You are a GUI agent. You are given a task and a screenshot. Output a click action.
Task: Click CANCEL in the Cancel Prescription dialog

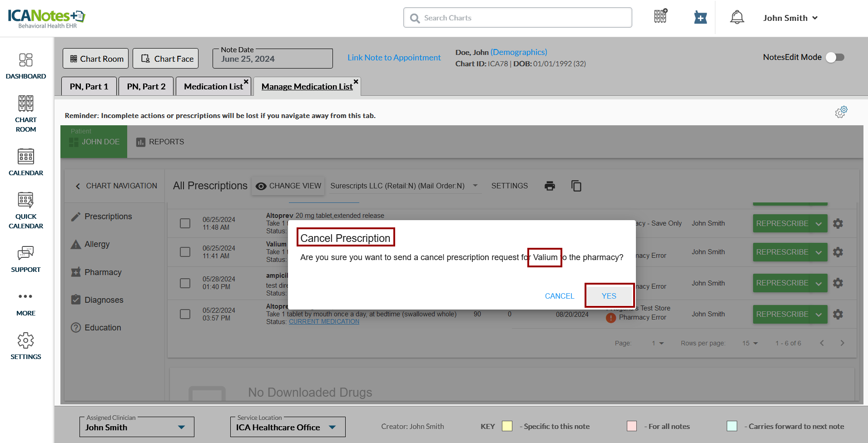tap(559, 296)
